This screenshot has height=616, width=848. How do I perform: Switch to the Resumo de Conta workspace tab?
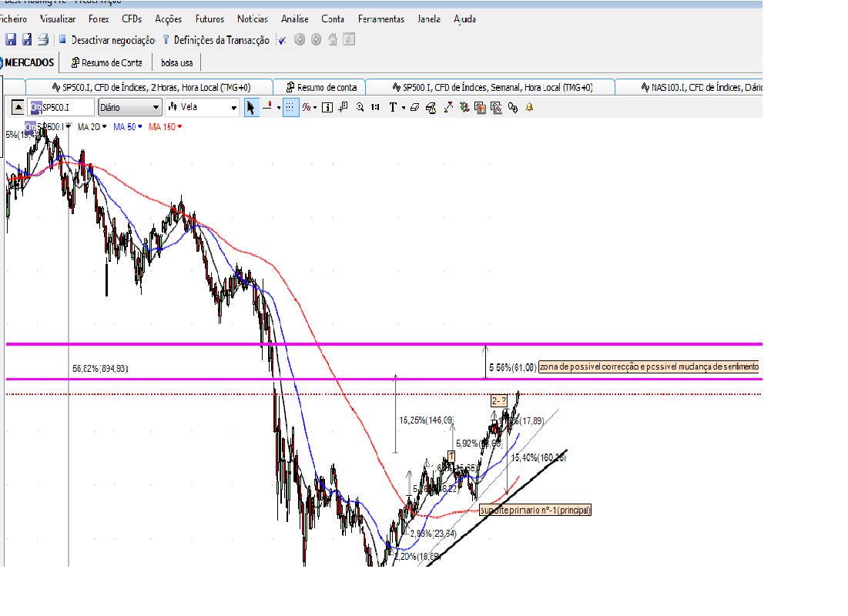pos(106,62)
